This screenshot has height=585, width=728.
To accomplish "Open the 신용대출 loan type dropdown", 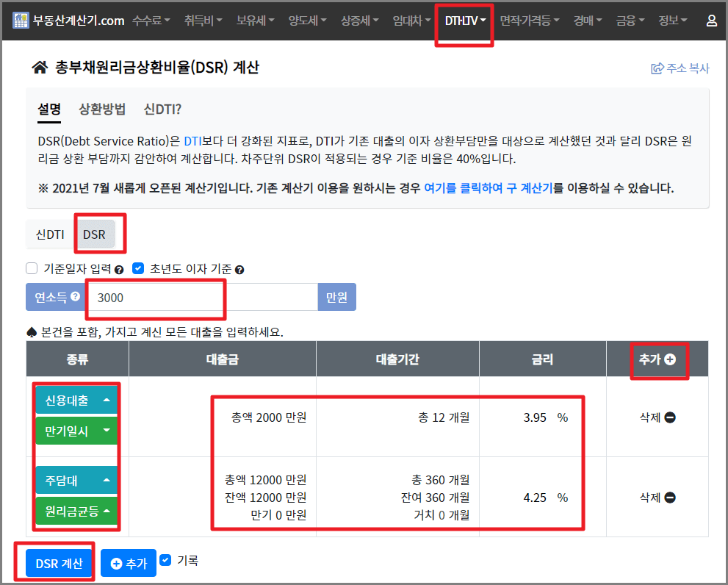I will [x=76, y=399].
